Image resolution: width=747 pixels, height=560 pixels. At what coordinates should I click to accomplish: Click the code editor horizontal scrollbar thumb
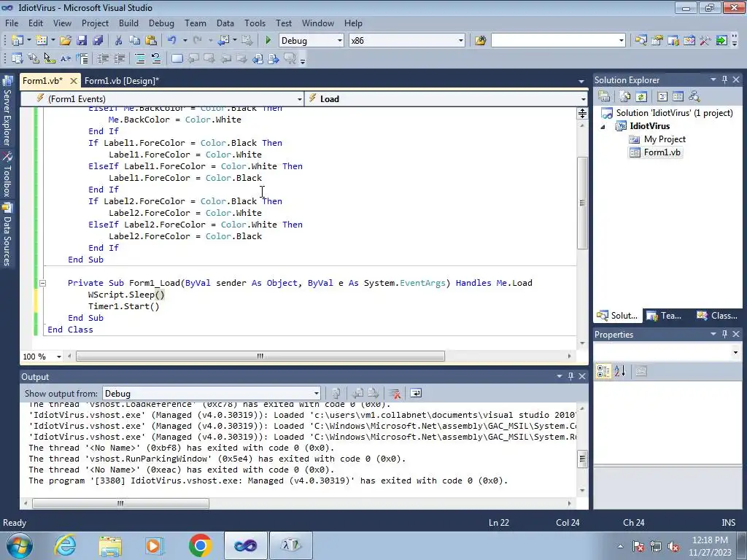point(260,356)
